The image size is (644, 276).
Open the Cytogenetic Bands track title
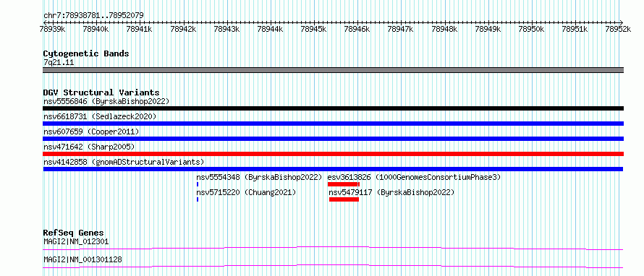86,53
